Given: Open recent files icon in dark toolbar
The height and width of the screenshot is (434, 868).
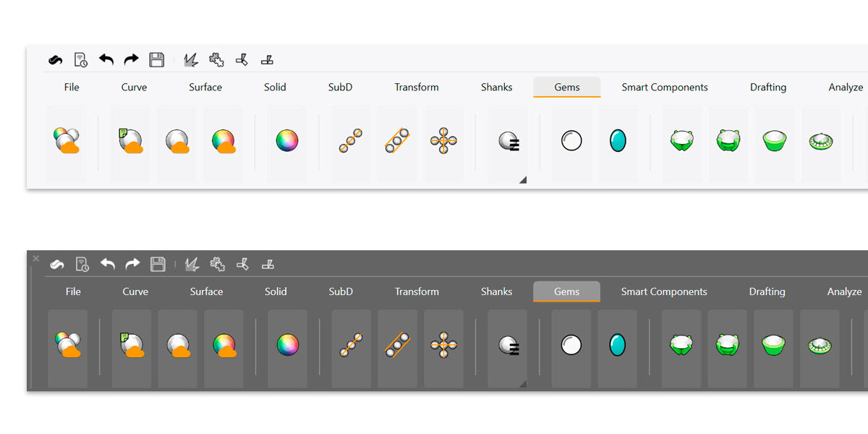Looking at the screenshot, I should pos(82,265).
